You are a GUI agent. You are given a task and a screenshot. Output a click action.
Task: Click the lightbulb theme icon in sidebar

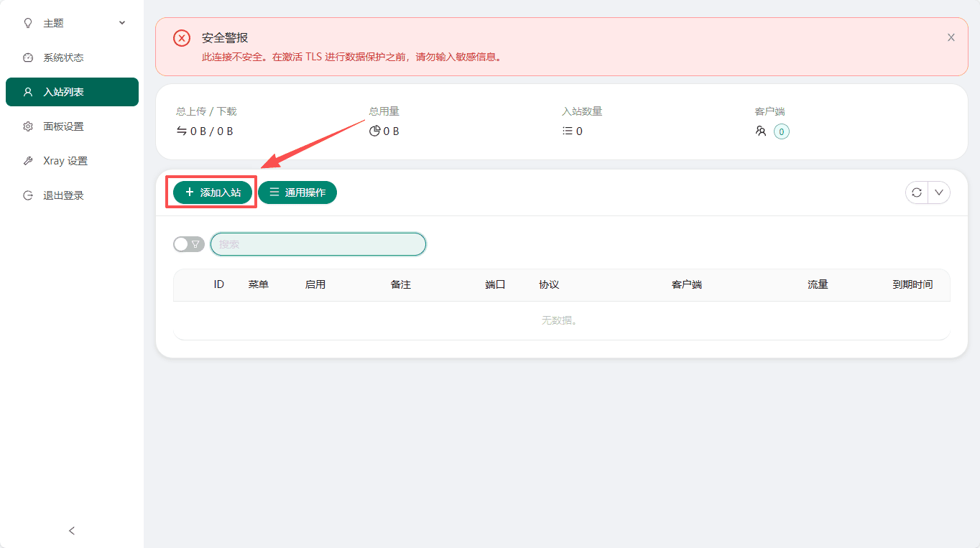(28, 23)
